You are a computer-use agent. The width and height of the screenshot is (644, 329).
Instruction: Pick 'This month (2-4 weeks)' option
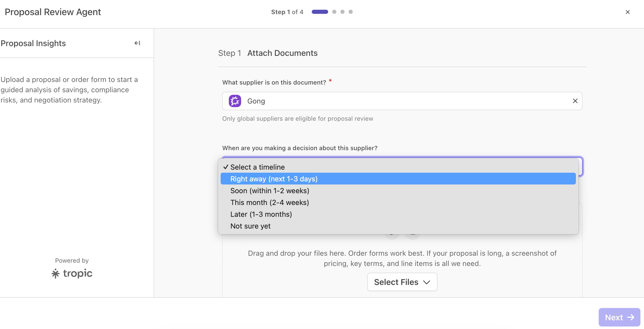coord(270,202)
